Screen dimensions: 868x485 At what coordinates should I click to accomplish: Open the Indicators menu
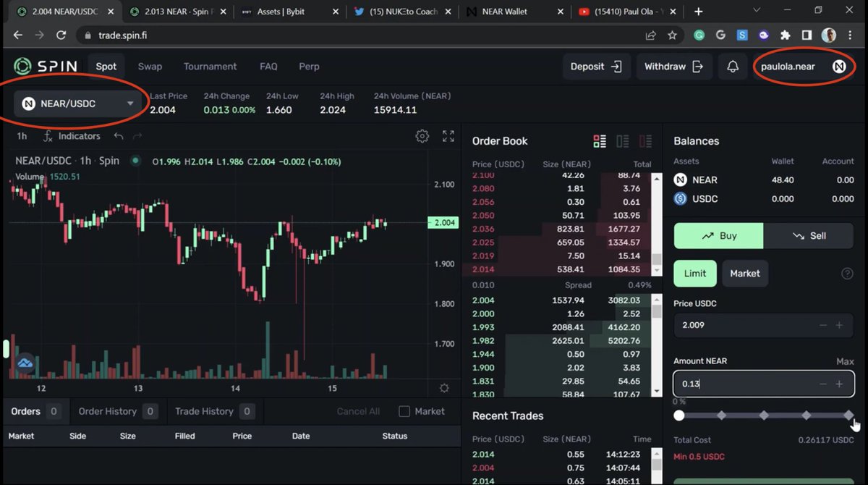(72, 136)
